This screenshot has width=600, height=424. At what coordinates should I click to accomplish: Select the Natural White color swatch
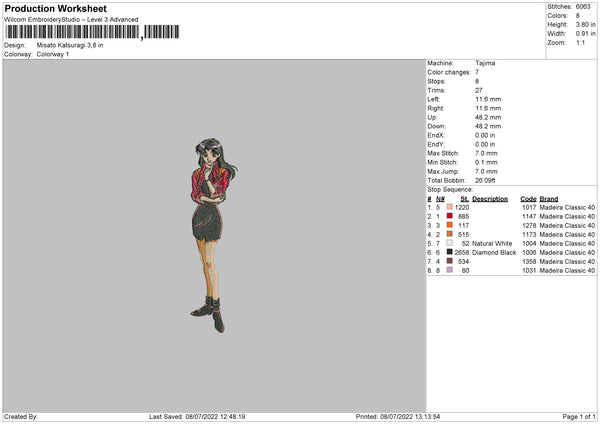pos(449,243)
